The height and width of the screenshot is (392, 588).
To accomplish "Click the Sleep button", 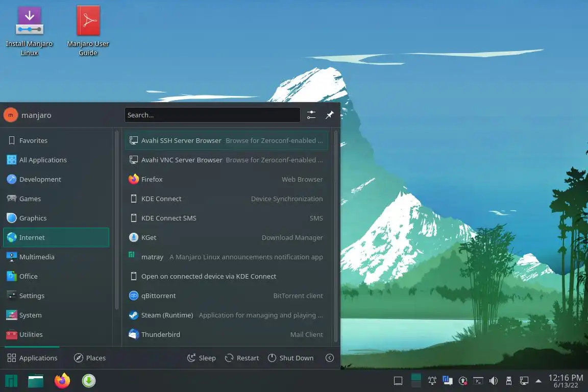I will [x=202, y=358].
